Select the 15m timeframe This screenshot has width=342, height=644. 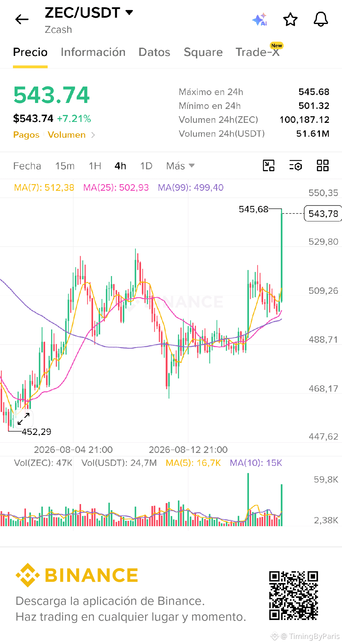tap(65, 166)
